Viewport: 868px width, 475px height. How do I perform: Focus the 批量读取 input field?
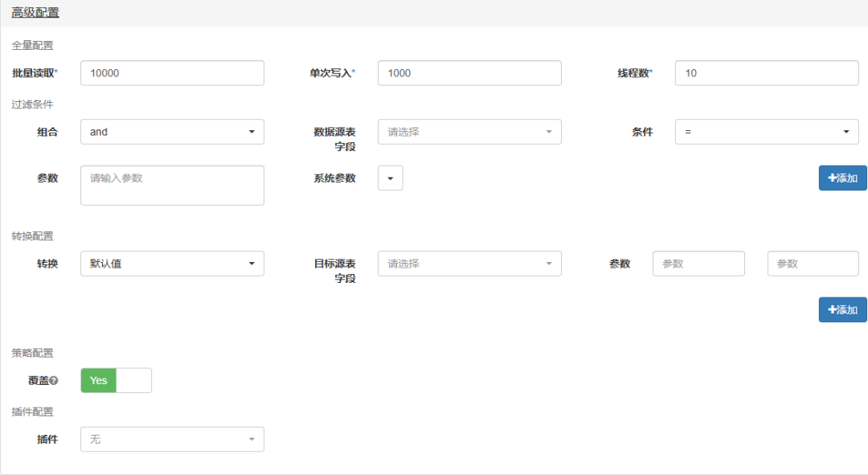[x=172, y=73]
